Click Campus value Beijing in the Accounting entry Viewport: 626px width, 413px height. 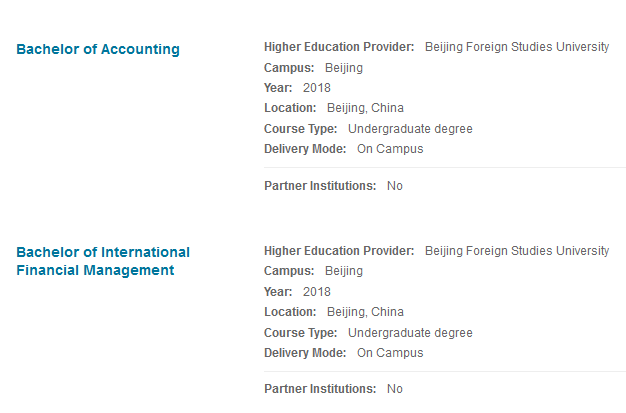point(344,68)
